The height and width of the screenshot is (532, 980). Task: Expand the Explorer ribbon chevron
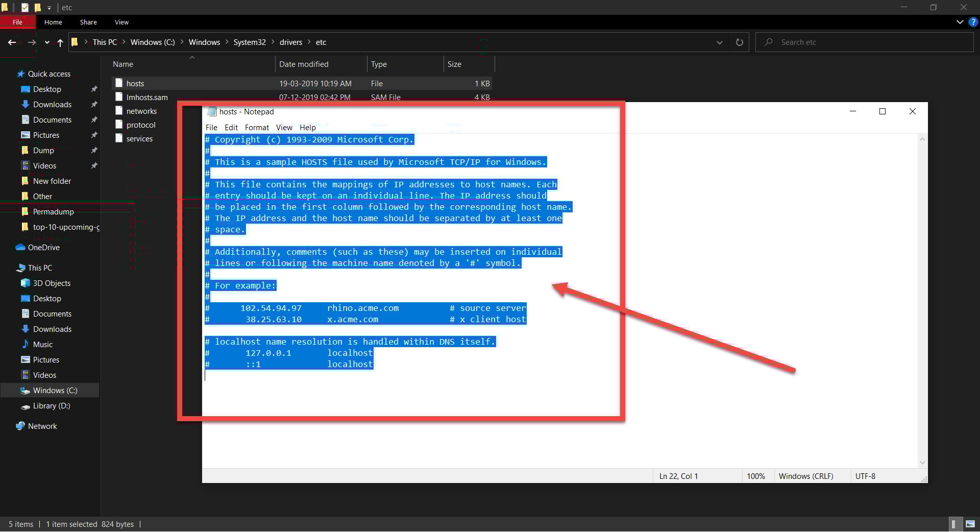(960, 22)
